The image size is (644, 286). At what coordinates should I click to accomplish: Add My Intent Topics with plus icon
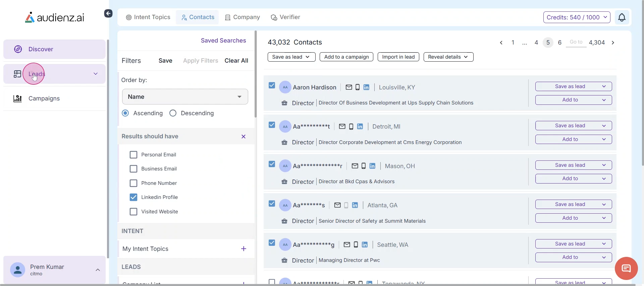tap(244, 249)
